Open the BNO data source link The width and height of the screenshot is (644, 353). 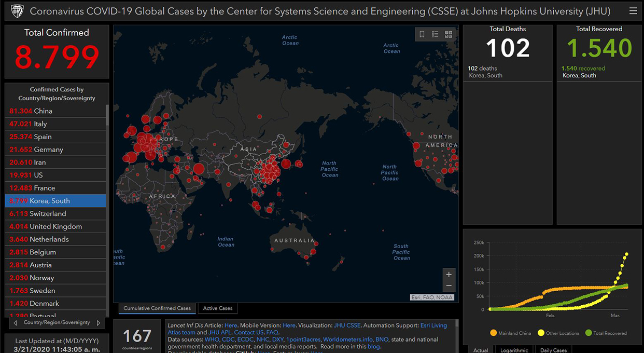(x=382, y=340)
